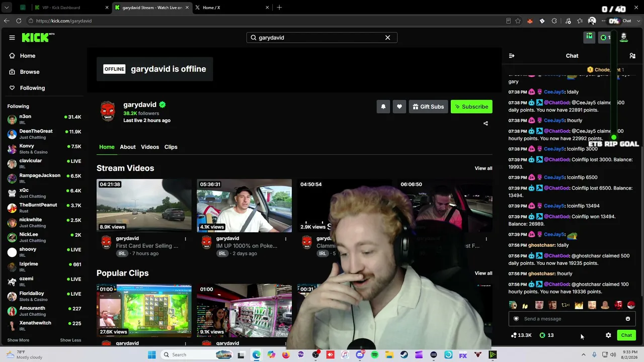Viewport: 644px width, 362px height.
Task: Open the MetaMask fox extension
Action: click(x=530, y=21)
